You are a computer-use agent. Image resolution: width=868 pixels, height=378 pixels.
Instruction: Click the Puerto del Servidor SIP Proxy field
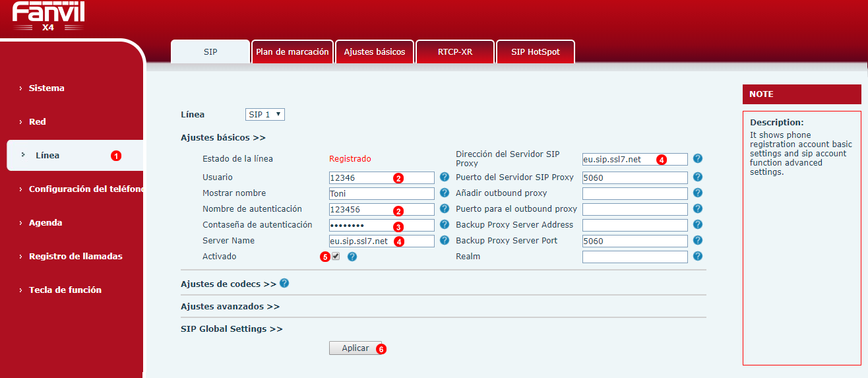click(635, 177)
